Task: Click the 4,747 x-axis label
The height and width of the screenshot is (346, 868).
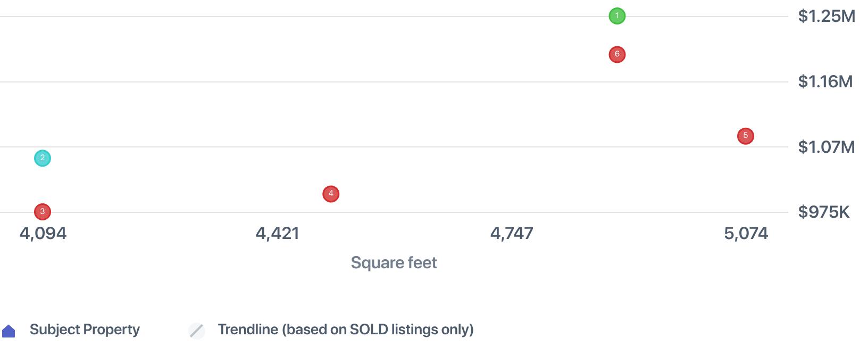Action: [x=512, y=233]
